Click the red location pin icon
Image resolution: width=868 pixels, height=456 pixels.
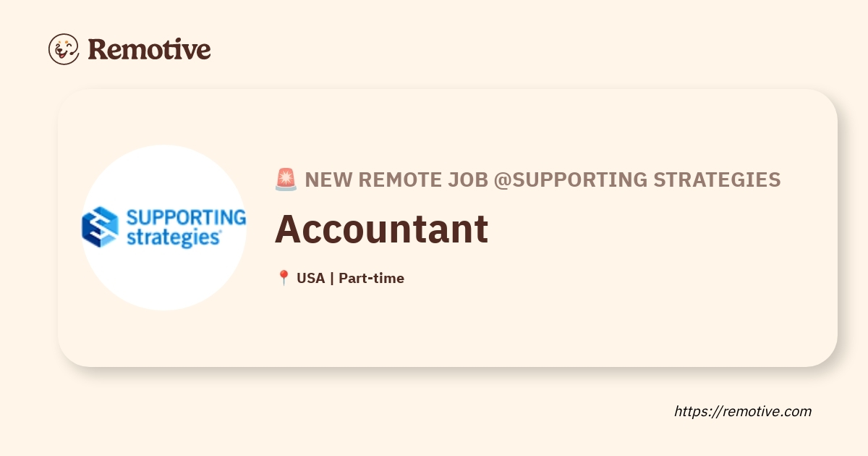[x=284, y=278]
